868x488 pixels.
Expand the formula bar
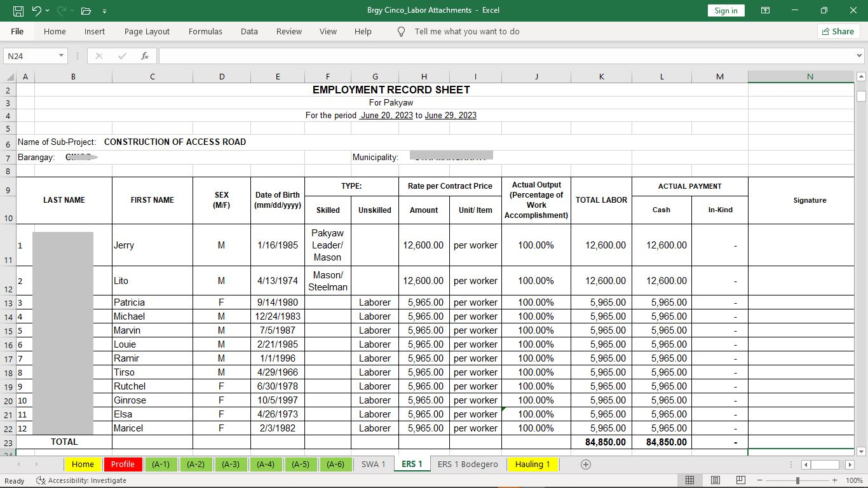coord(860,56)
